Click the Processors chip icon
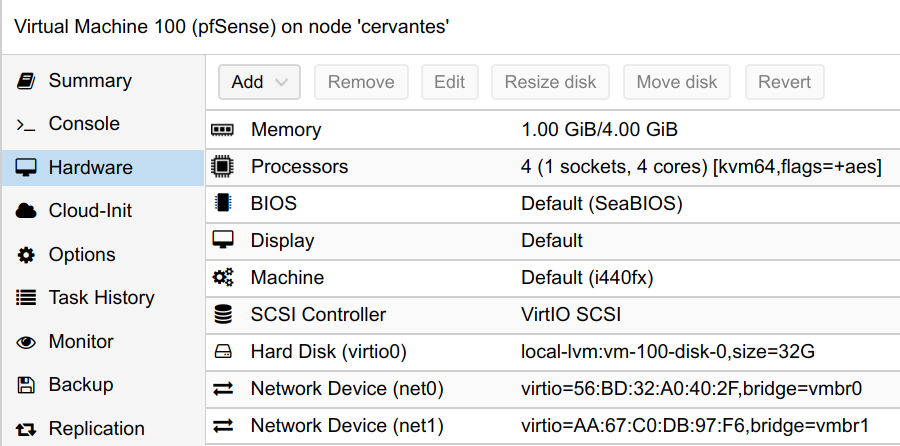The image size is (900, 446). pos(223,166)
